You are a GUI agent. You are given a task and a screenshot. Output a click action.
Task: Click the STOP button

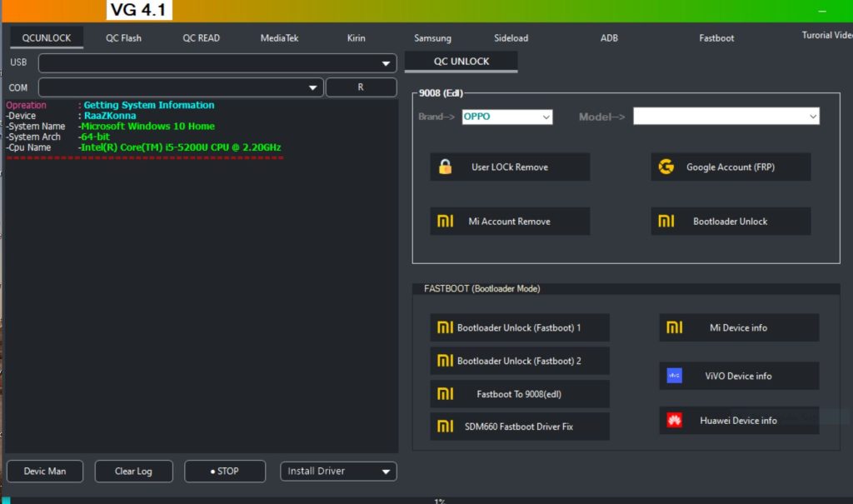coord(225,471)
